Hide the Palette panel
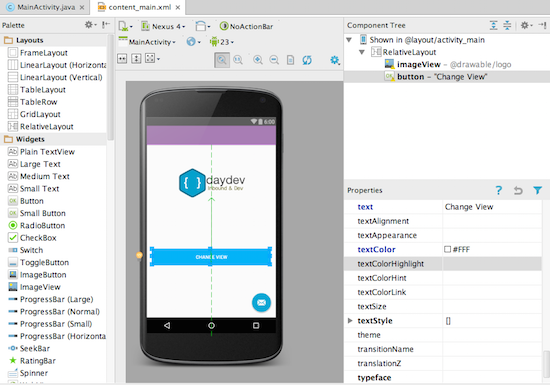Screen dimensions: 550x385 point(106,25)
